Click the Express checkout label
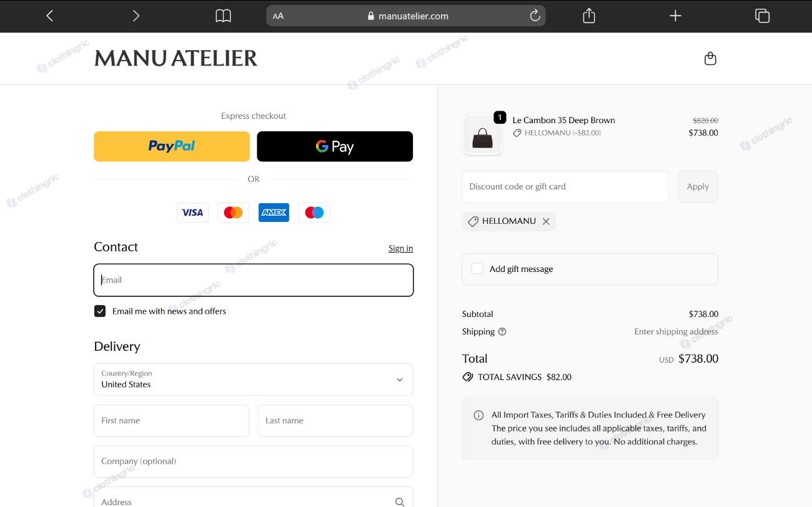The width and height of the screenshot is (812, 507). coord(254,116)
